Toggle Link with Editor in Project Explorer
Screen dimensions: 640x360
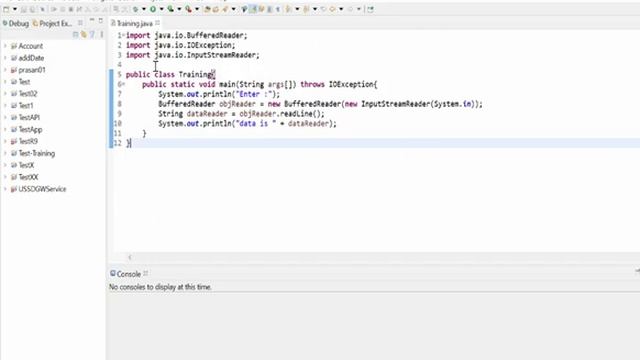click(84, 35)
